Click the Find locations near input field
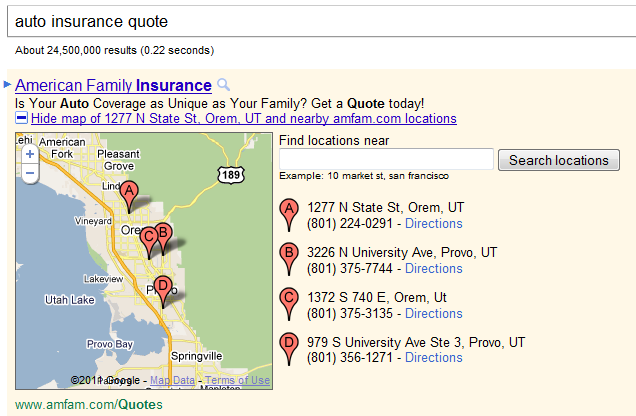The height and width of the screenshot is (416, 636). [x=386, y=159]
